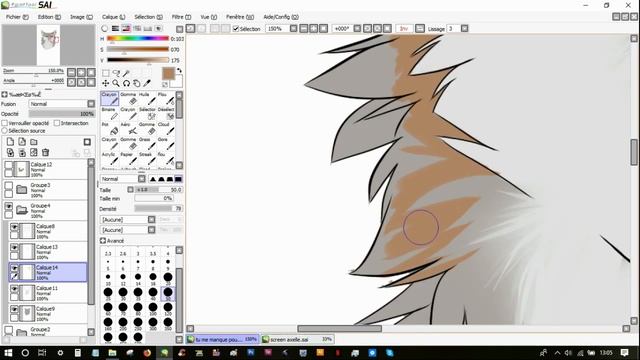Select the flat square brush tip shape
This screenshot has width=640, height=360.
pyautogui.click(x=178, y=179)
